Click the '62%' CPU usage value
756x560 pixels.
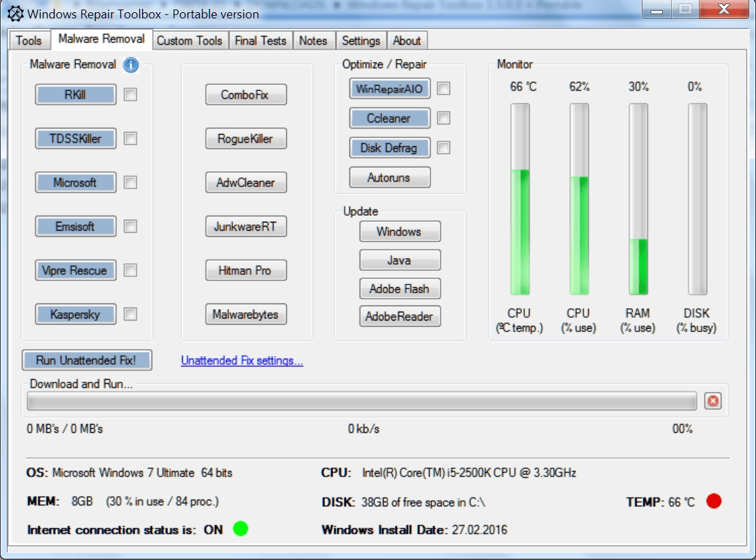tap(579, 86)
